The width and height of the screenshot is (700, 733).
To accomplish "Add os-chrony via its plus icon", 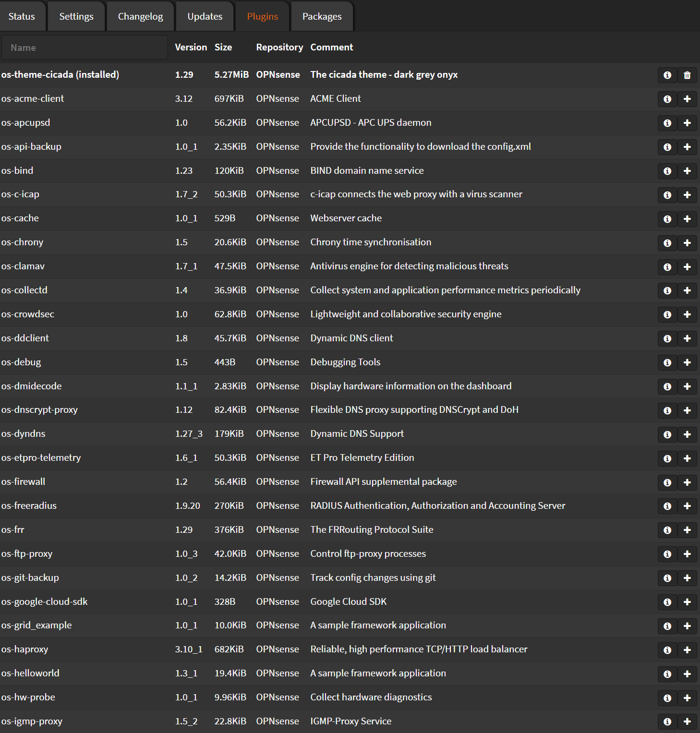I will (x=687, y=243).
